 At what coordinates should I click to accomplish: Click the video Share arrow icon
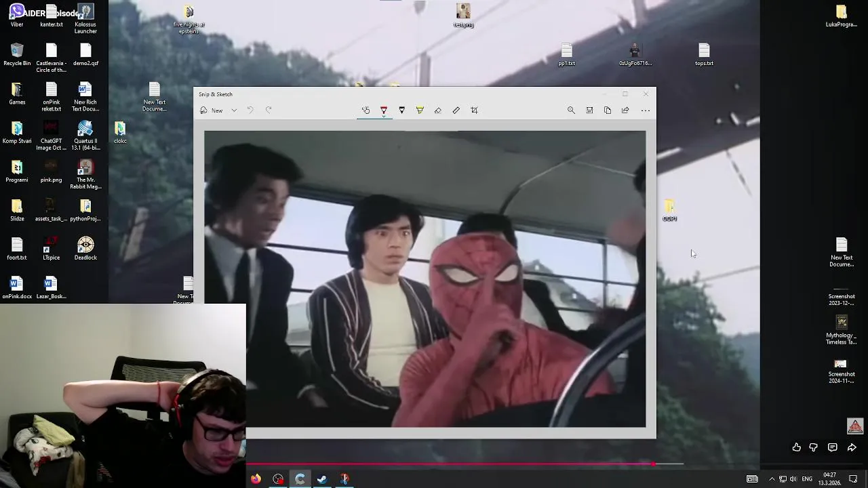[852, 447]
